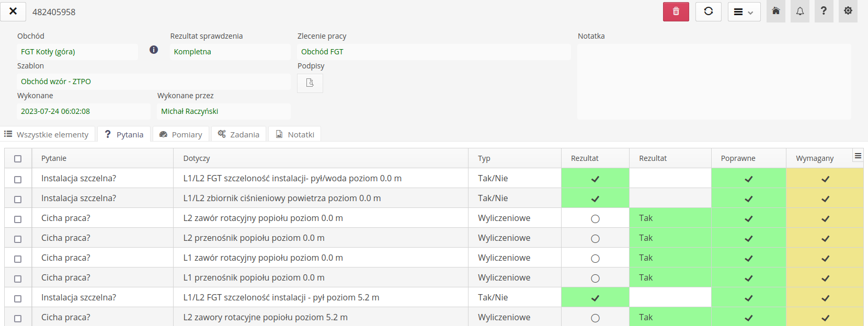Open the 'FGT Kotły (góra)' link
This screenshot has width=868, height=326.
point(48,52)
